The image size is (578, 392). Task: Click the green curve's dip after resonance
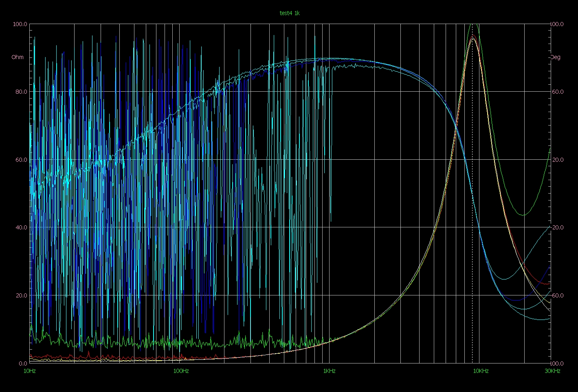(x=524, y=214)
